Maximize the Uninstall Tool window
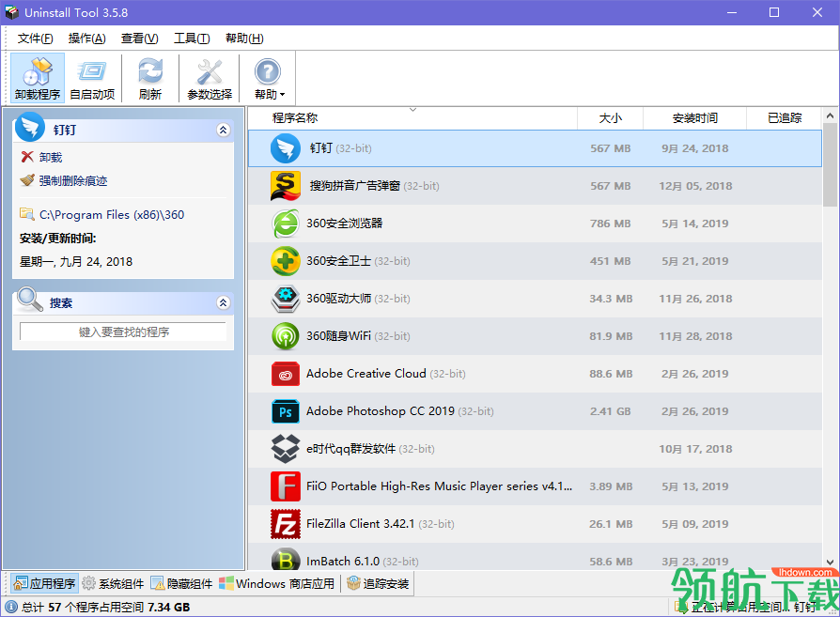This screenshot has width=840, height=617. (x=774, y=12)
